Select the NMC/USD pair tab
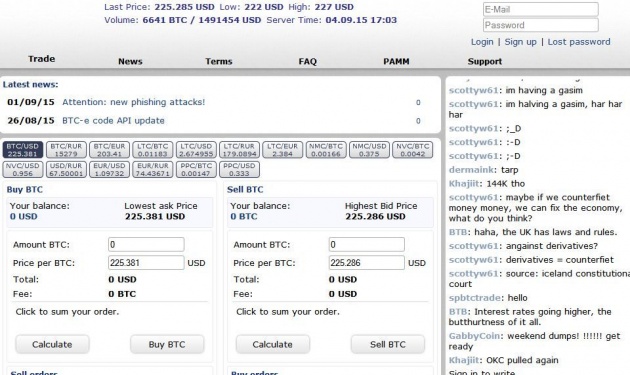Viewport: 630px width, 375px height. click(x=369, y=150)
